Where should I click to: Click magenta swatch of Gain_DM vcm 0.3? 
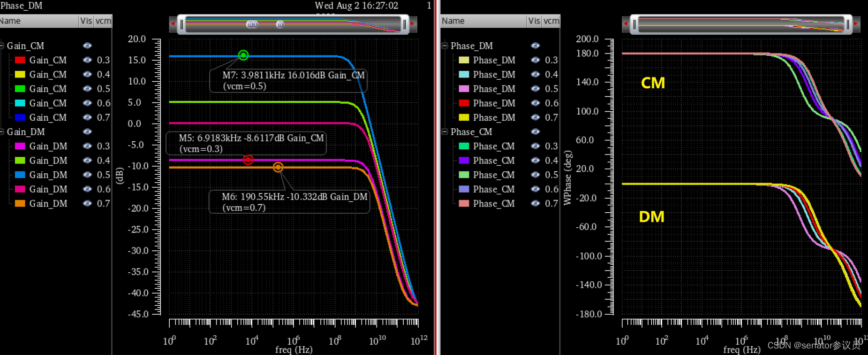pos(20,146)
